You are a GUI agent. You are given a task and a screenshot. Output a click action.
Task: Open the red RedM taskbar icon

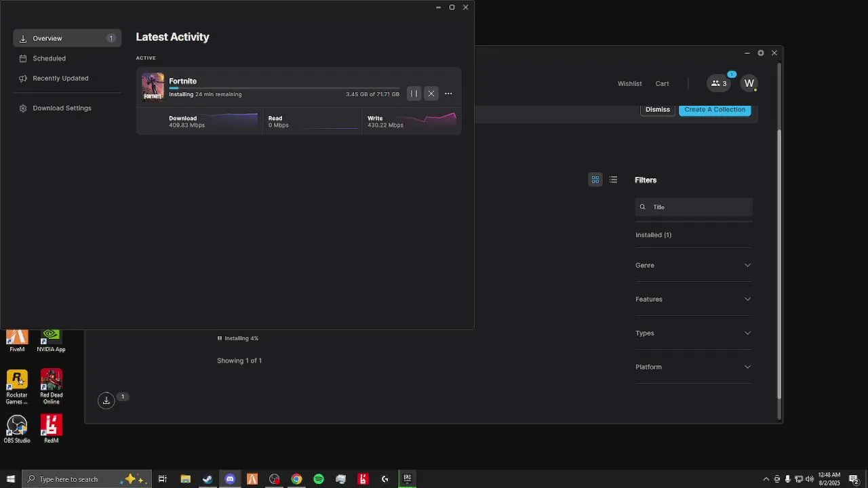click(x=363, y=479)
